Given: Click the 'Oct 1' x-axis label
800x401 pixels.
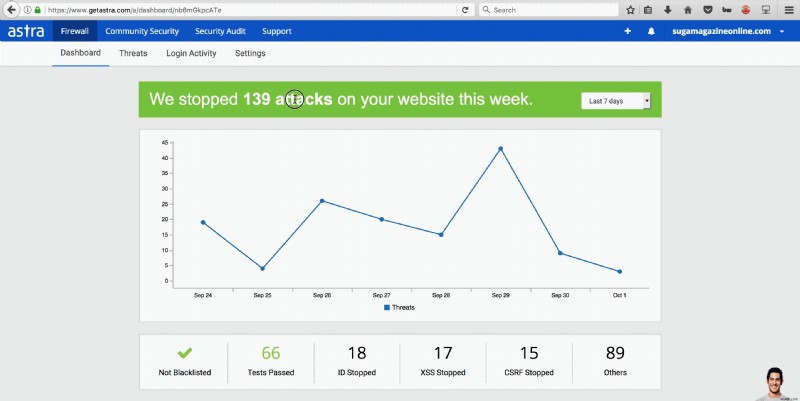Looking at the screenshot, I should pyautogui.click(x=619, y=295).
